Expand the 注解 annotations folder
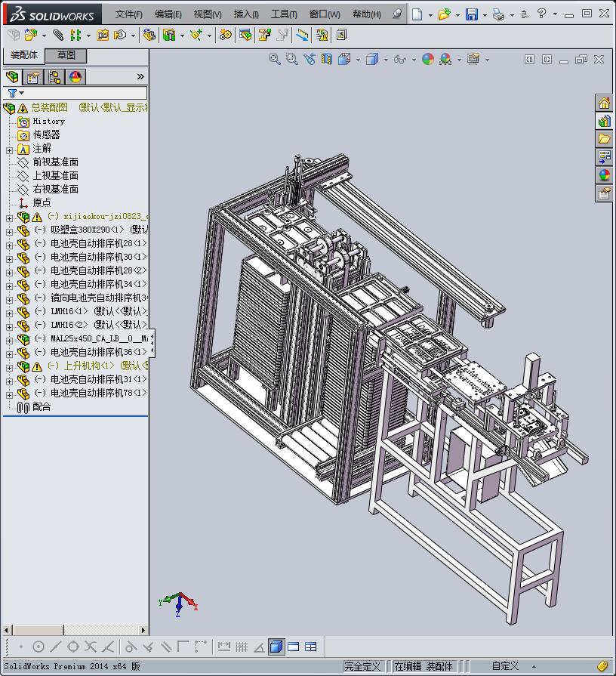This screenshot has width=616, height=676. 9,150
